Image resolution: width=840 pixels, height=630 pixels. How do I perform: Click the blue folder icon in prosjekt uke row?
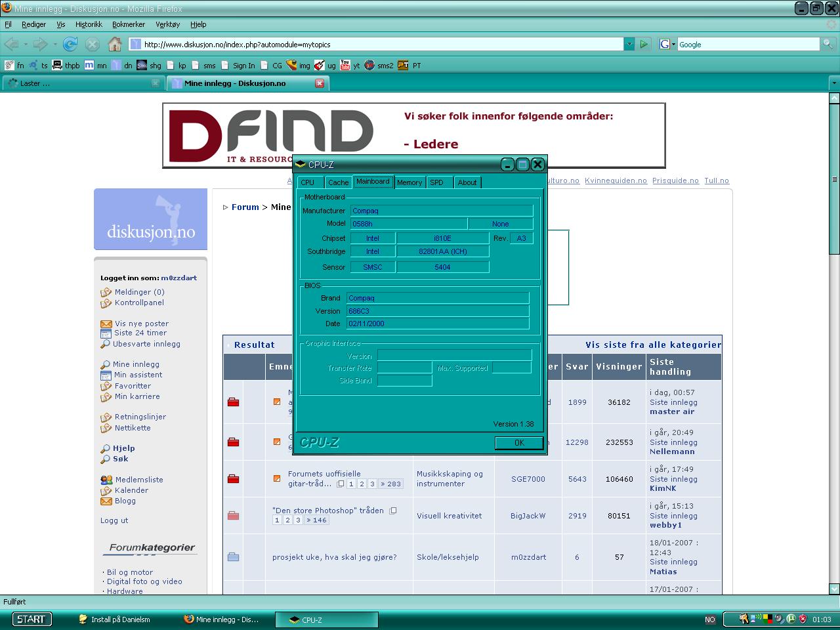tap(233, 557)
